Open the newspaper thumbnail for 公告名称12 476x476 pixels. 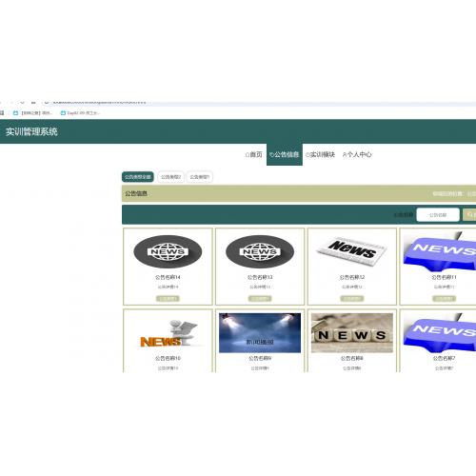tap(352, 251)
